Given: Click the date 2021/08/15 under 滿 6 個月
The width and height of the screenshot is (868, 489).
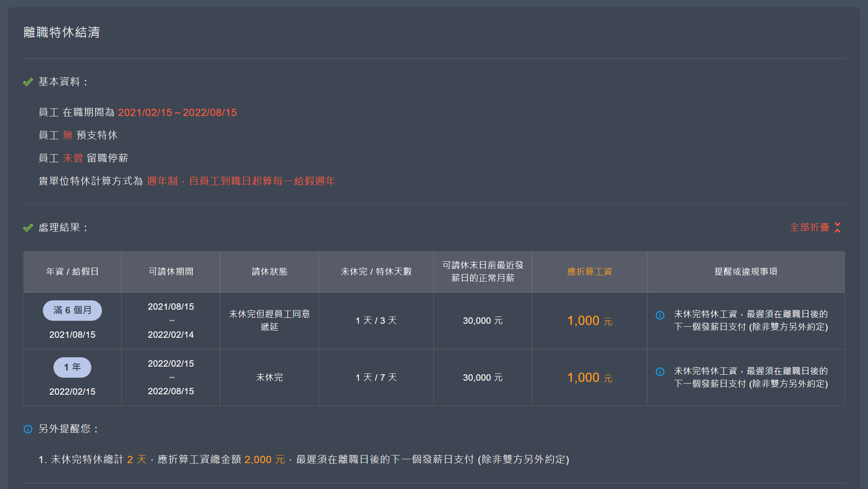Looking at the screenshot, I should (72, 334).
